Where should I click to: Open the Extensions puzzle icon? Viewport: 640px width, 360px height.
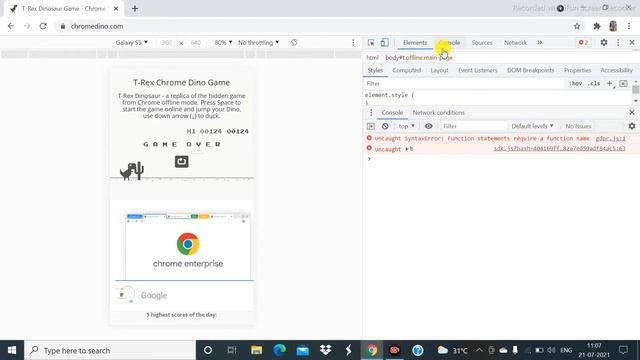point(597,26)
